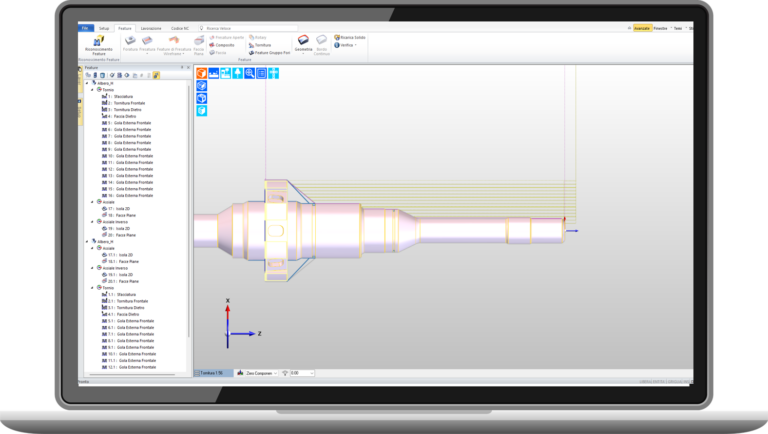Select tree row 4 : Faccia Dietro
Image resolution: width=768 pixels, height=434 pixels.
click(119, 117)
